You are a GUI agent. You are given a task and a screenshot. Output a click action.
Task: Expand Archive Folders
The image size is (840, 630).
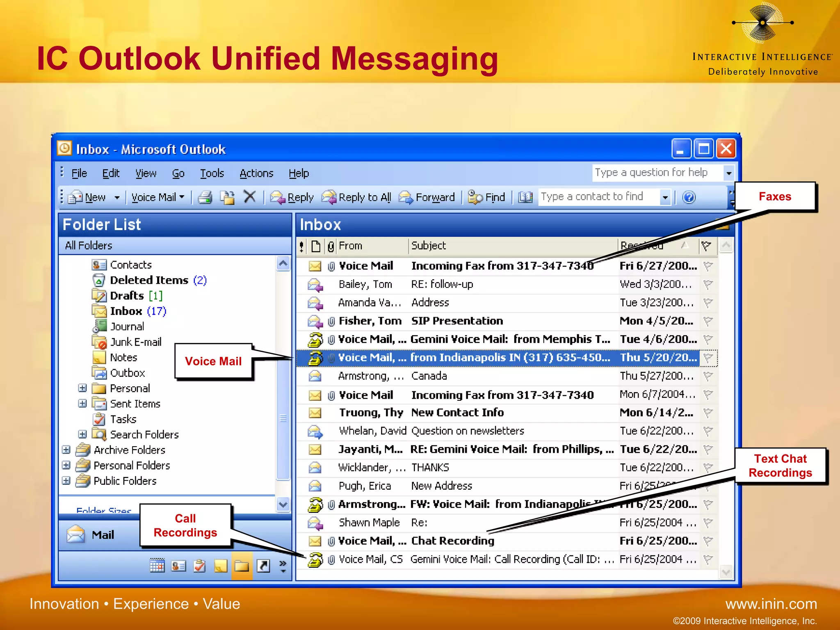tap(66, 450)
